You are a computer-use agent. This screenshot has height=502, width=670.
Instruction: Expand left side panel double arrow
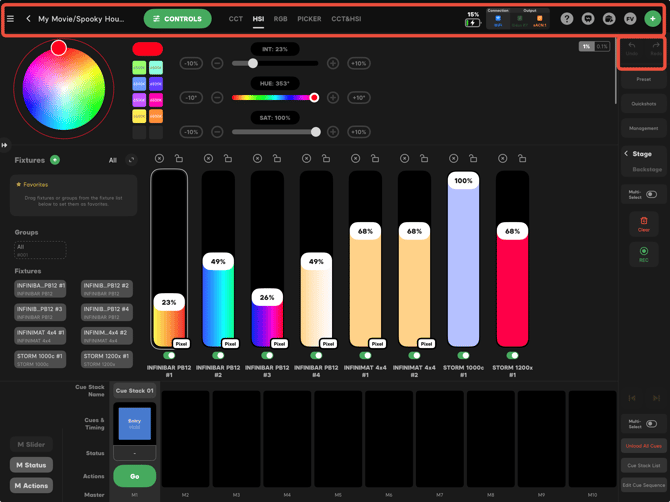tap(4, 145)
